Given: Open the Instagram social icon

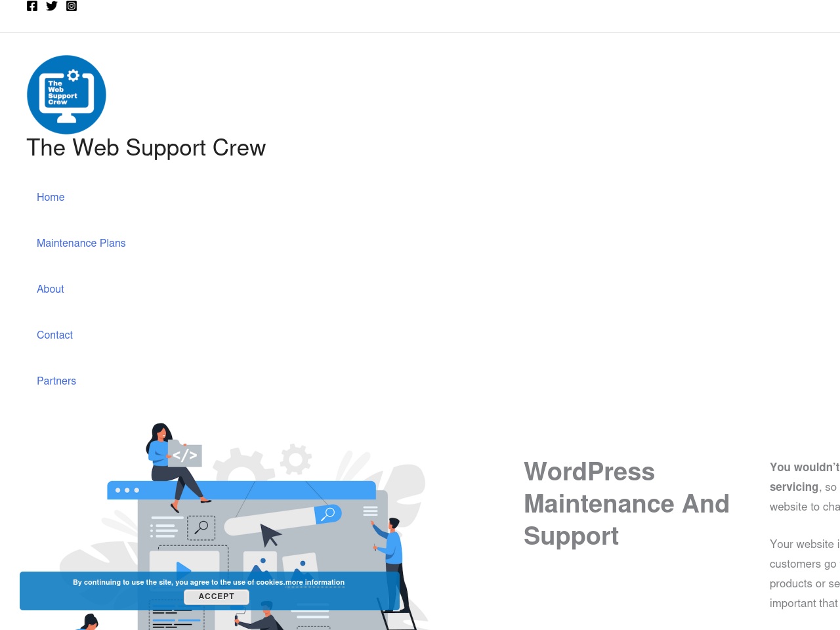Looking at the screenshot, I should point(72,6).
